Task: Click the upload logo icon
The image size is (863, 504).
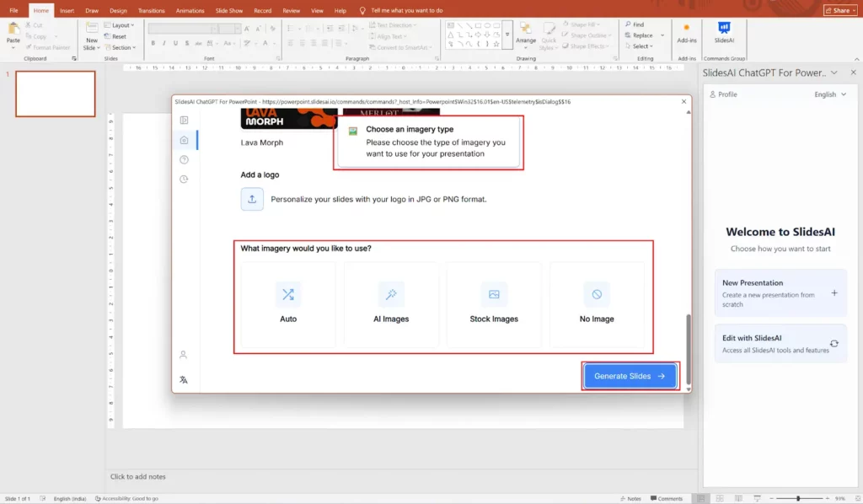Action: [x=252, y=199]
